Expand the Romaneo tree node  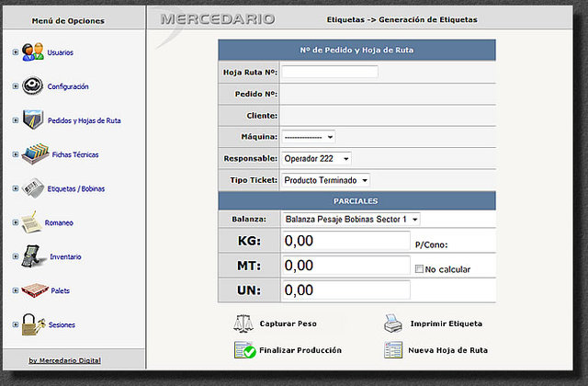(16, 222)
